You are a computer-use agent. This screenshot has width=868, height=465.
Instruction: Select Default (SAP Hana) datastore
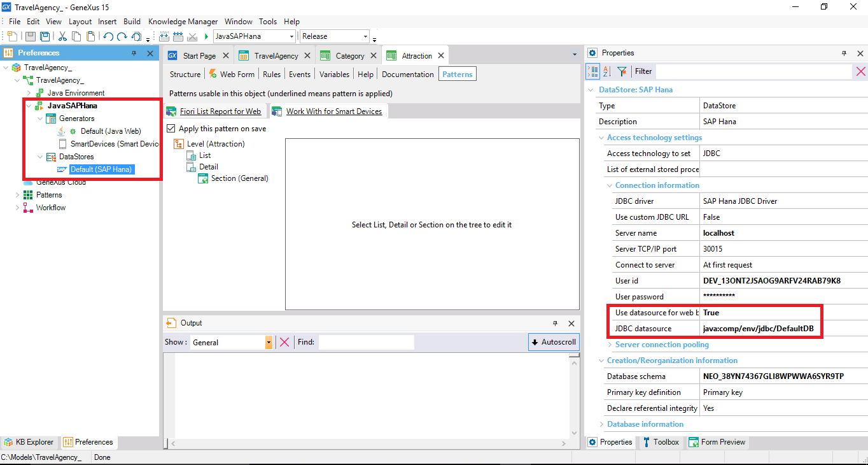pos(101,169)
